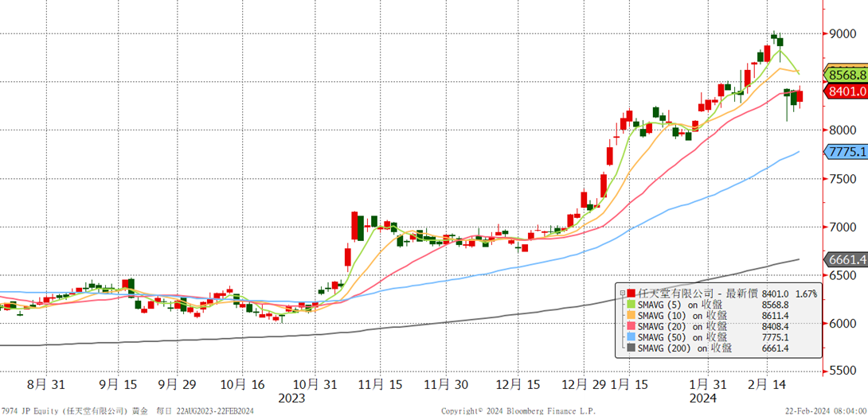Click the 5500 price axis label

845,371
